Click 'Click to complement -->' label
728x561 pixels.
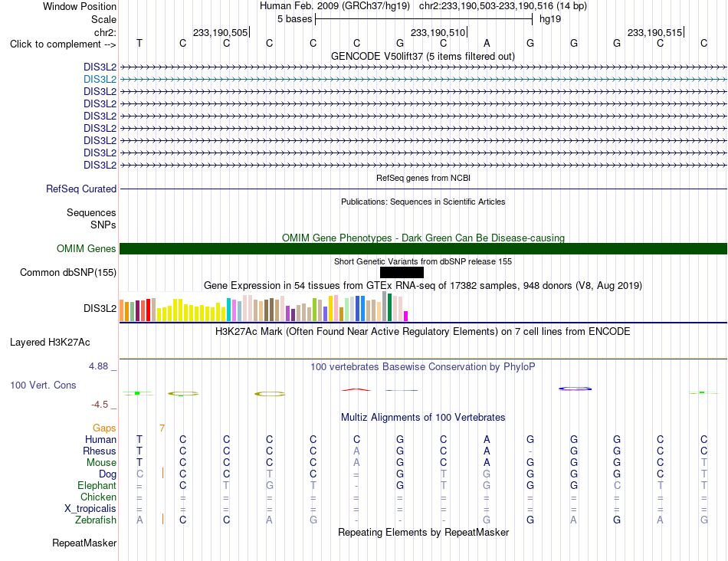(63, 44)
